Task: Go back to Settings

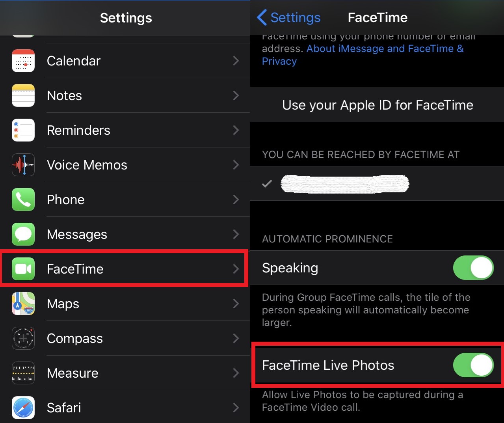Action: click(288, 17)
